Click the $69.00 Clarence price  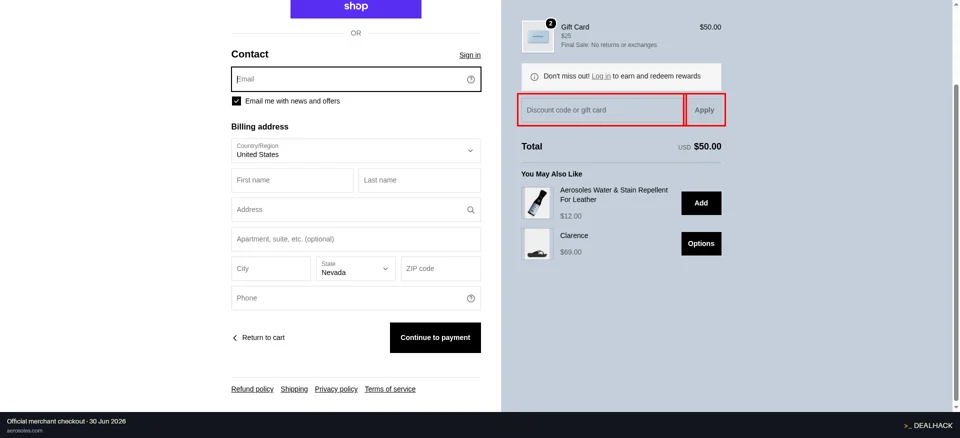[571, 252]
